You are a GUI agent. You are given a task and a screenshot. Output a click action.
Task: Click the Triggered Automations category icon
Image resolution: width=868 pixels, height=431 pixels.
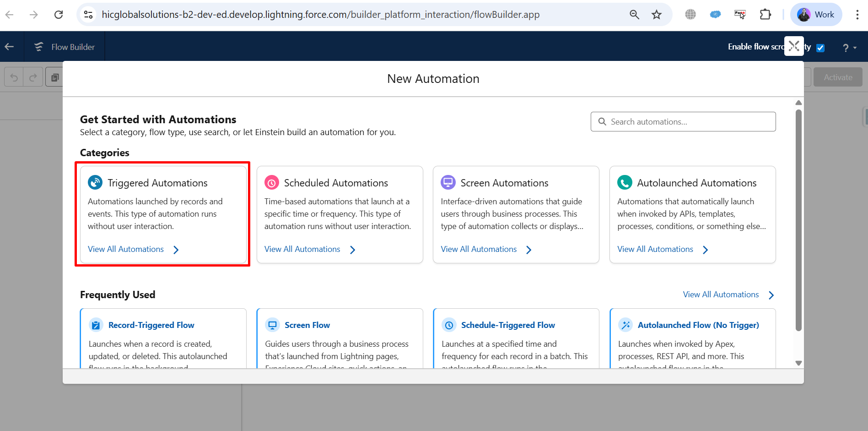point(95,182)
